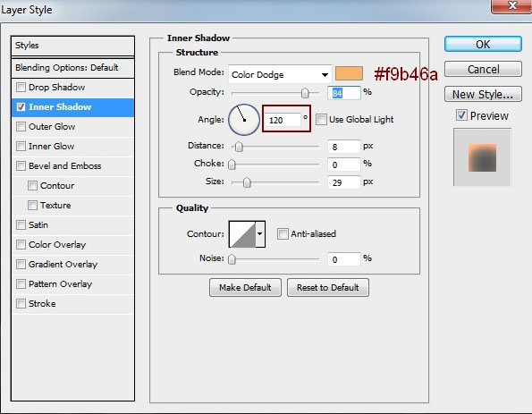This screenshot has height=414, width=532.
Task: Enable the Gradient Overlay checkbox
Action: point(21,265)
